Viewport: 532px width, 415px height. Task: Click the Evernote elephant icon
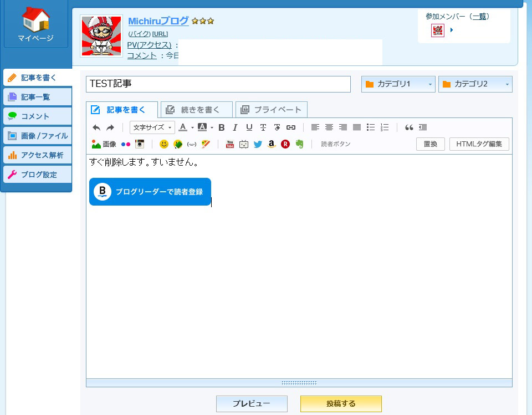(299, 144)
